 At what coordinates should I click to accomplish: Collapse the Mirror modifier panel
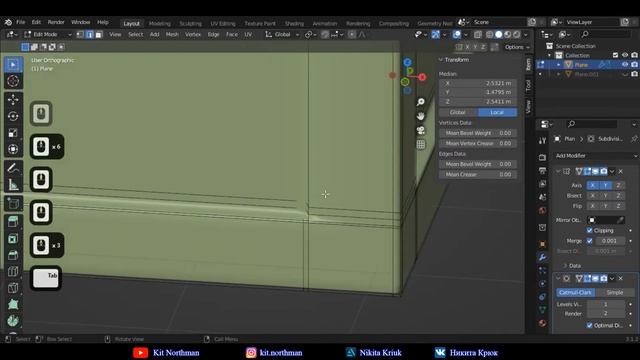558,171
